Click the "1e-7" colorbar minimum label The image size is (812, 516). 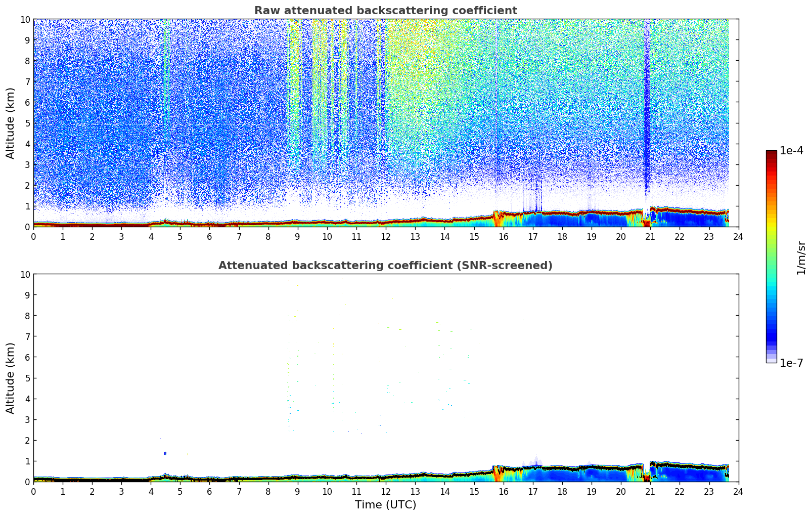pyautogui.click(x=791, y=363)
